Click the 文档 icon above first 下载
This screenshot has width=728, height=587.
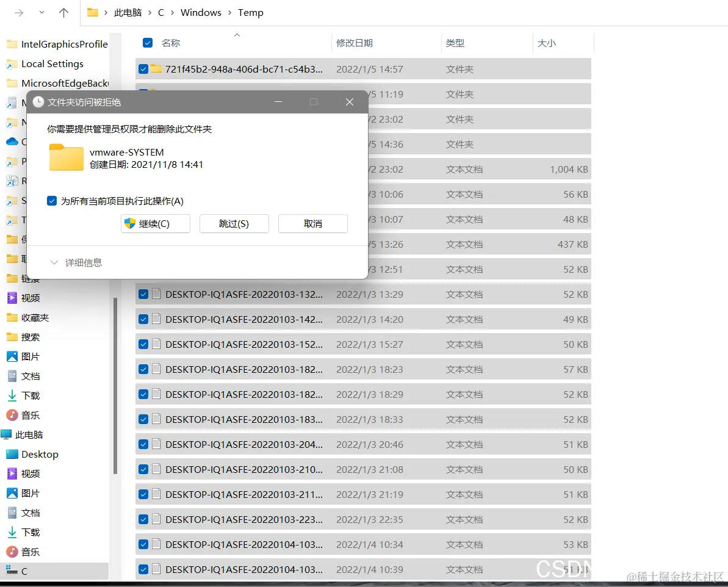pos(12,376)
